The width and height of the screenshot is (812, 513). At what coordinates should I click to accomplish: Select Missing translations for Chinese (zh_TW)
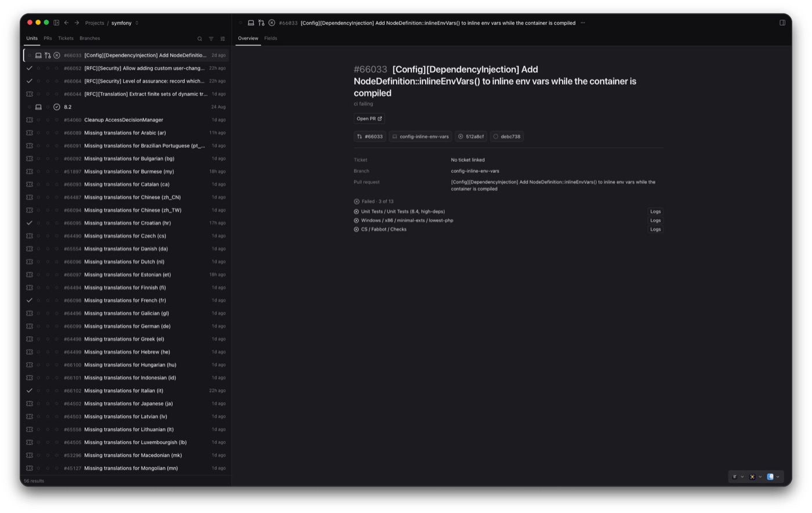[126, 210]
